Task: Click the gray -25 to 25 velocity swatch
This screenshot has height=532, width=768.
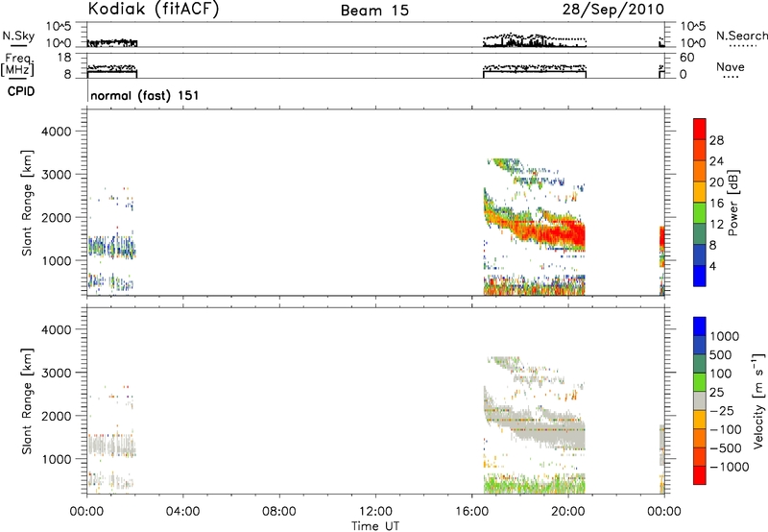Action: point(700,400)
